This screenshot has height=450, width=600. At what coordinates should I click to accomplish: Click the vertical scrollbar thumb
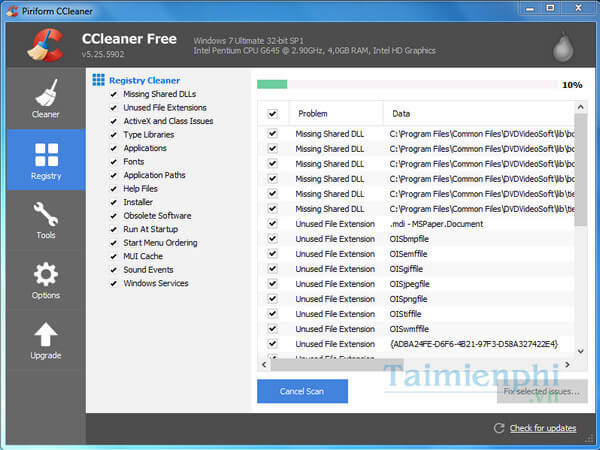click(x=580, y=170)
